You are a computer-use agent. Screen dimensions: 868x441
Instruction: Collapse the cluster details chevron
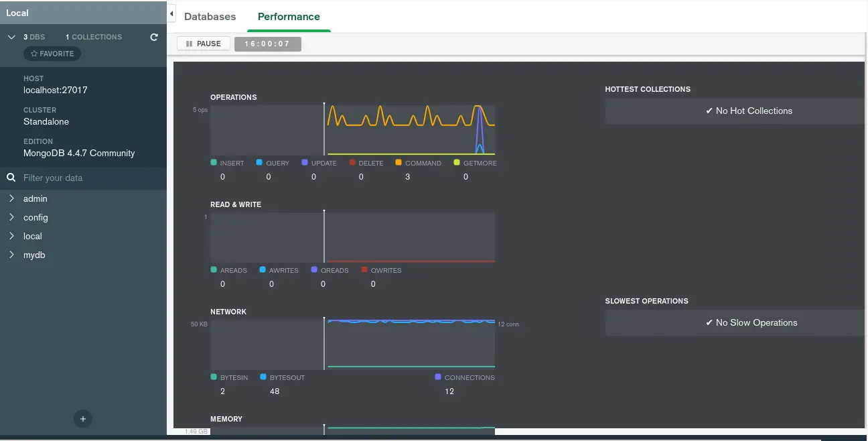click(x=11, y=37)
